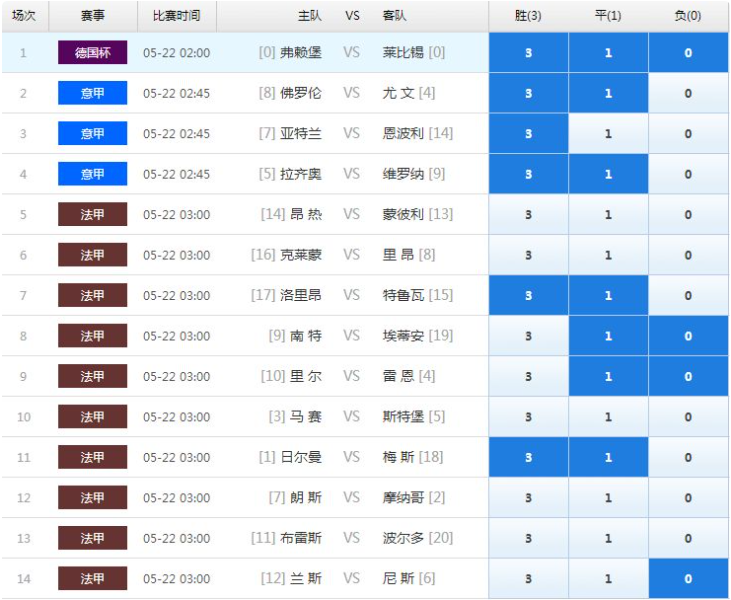Select win (3) for 布雷斯 vs 波尔多
The height and width of the screenshot is (600, 731).
coord(528,538)
